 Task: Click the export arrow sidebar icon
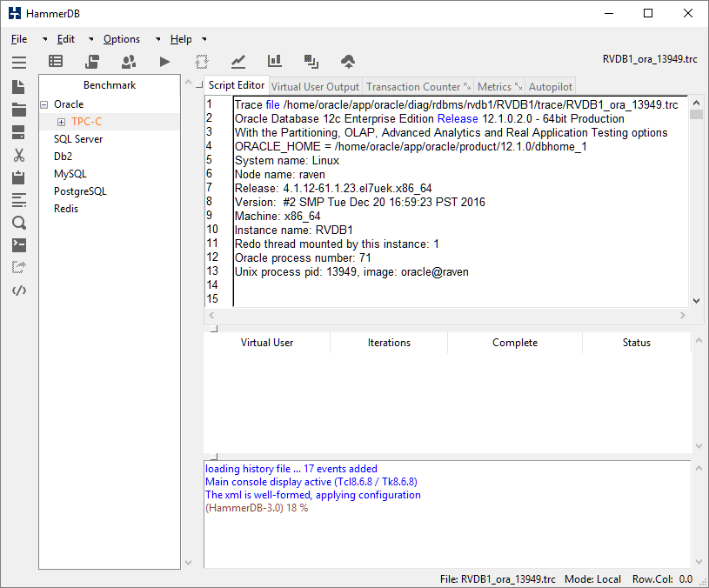[19, 268]
